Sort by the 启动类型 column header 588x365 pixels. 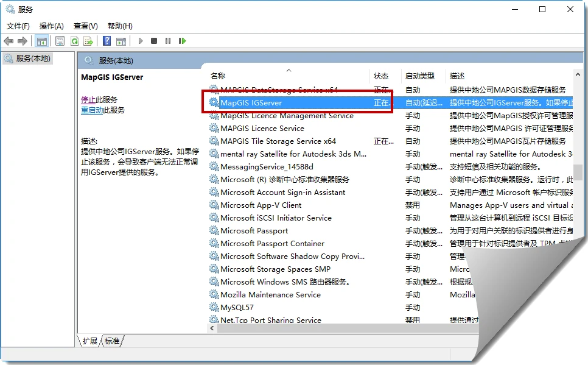[x=424, y=76]
